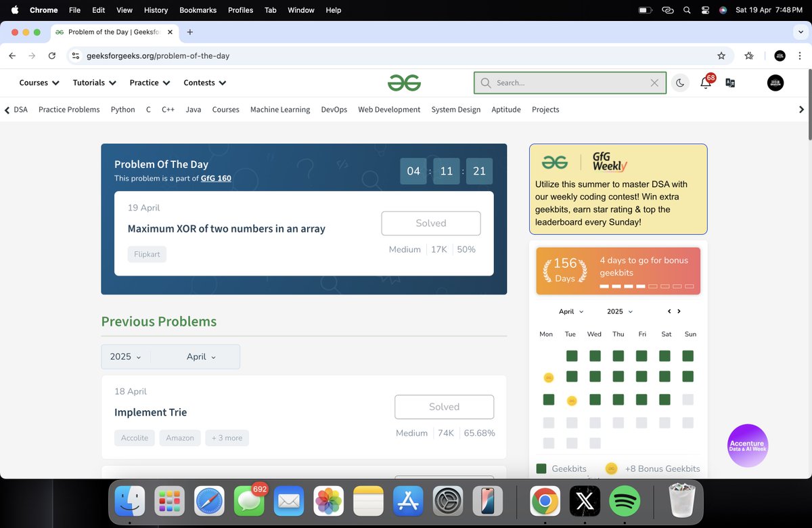Open the Apple menu
This screenshot has height=528, width=812.
click(15, 10)
